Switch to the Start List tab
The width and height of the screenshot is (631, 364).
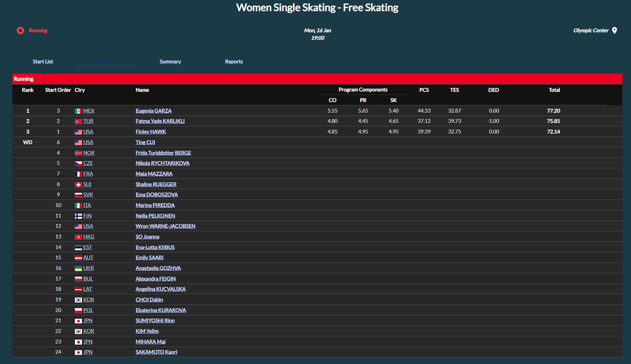click(43, 62)
